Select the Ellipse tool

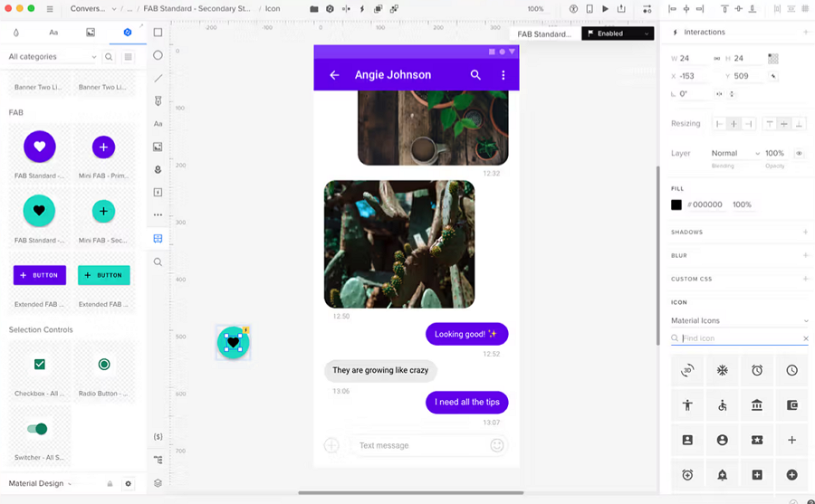point(158,55)
